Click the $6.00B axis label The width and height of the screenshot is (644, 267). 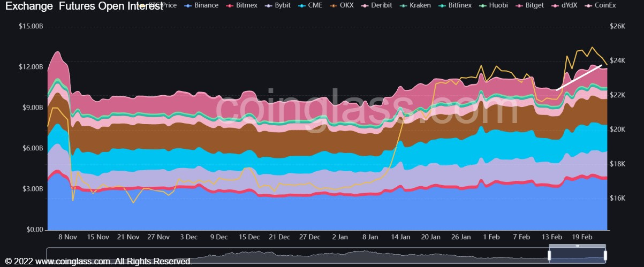[32, 148]
